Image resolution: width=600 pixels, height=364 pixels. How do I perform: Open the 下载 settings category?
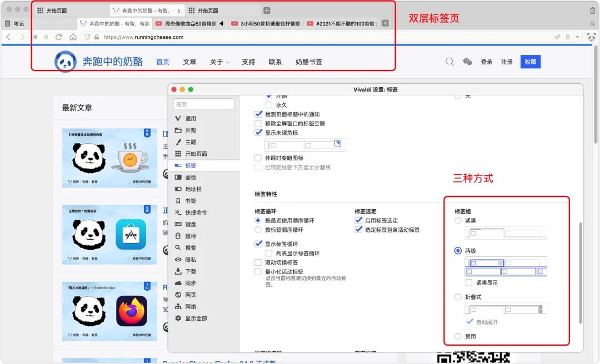pos(190,271)
